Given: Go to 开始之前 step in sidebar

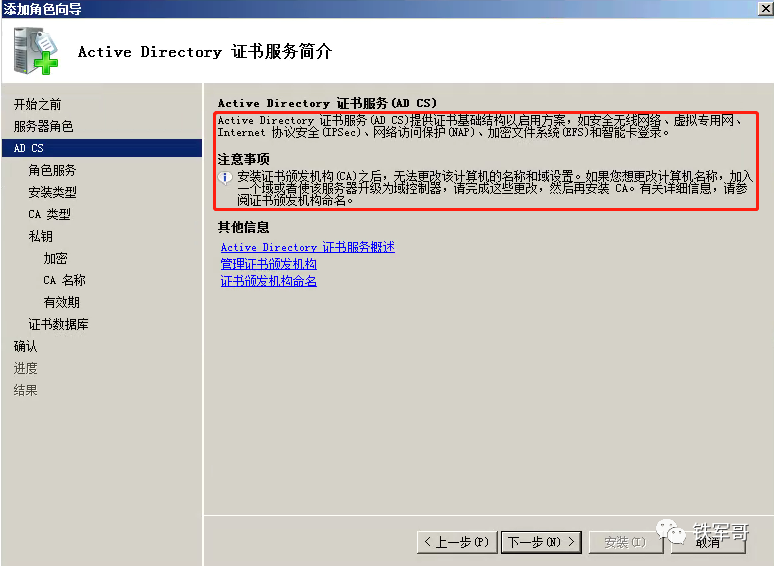Looking at the screenshot, I should coord(37,104).
